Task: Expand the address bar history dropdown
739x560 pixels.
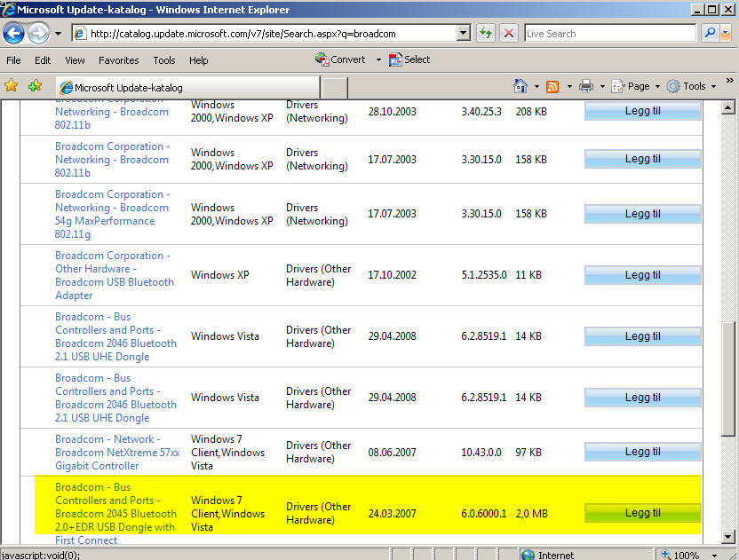Action: [464, 34]
